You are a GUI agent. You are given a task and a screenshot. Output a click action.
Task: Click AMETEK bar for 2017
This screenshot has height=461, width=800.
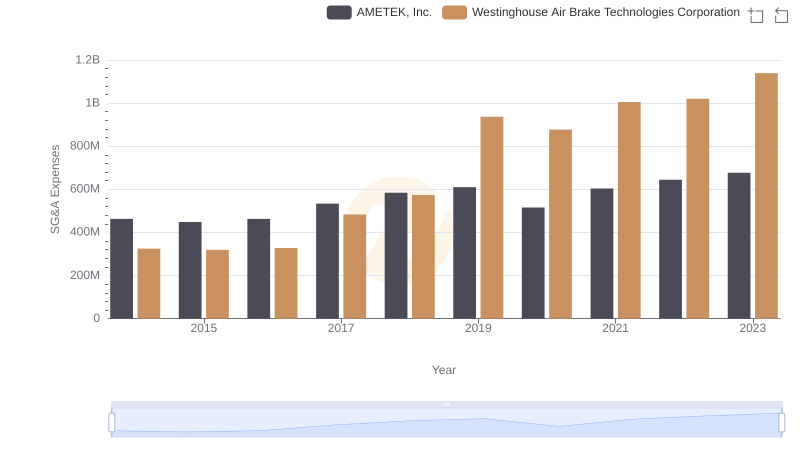click(x=327, y=261)
